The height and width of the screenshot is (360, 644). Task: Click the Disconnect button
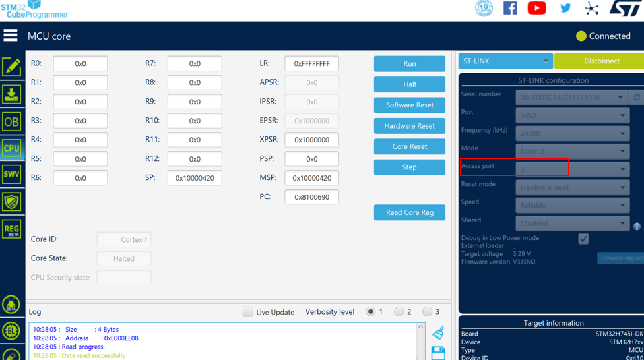coord(599,61)
